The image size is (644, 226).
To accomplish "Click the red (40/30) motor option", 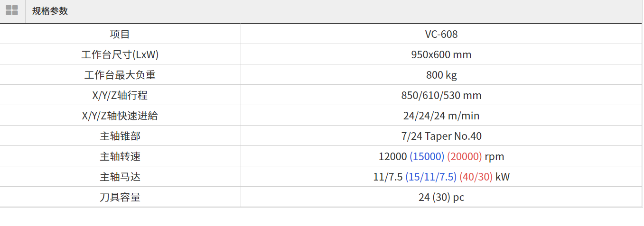I will (476, 177).
